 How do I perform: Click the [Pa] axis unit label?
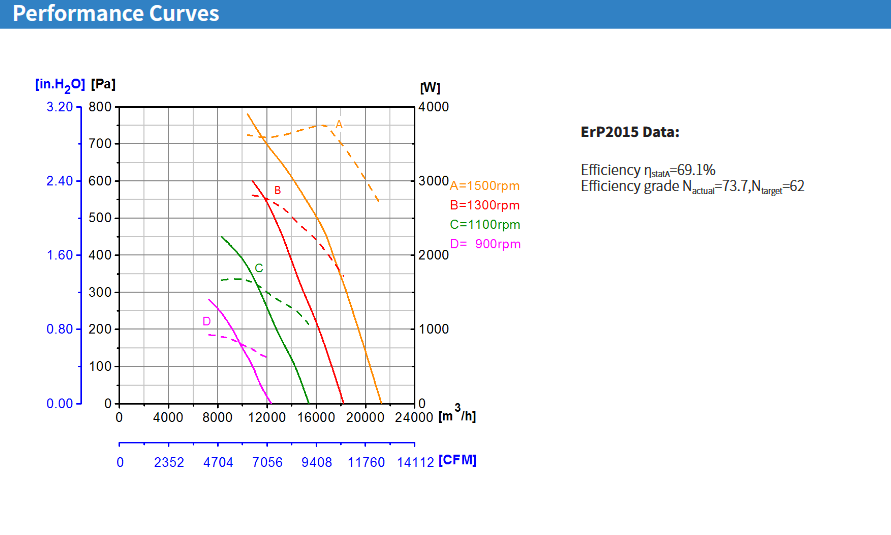coord(102,85)
